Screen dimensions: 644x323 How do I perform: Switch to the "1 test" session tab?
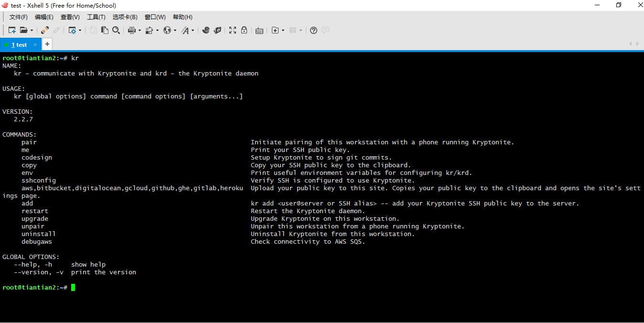click(x=19, y=45)
